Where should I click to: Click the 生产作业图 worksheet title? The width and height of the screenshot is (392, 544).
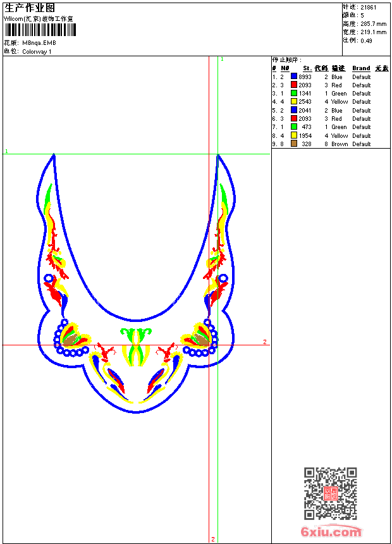(30, 8)
